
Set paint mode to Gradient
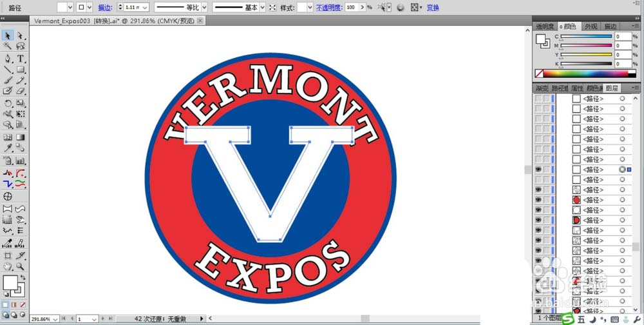14,305
